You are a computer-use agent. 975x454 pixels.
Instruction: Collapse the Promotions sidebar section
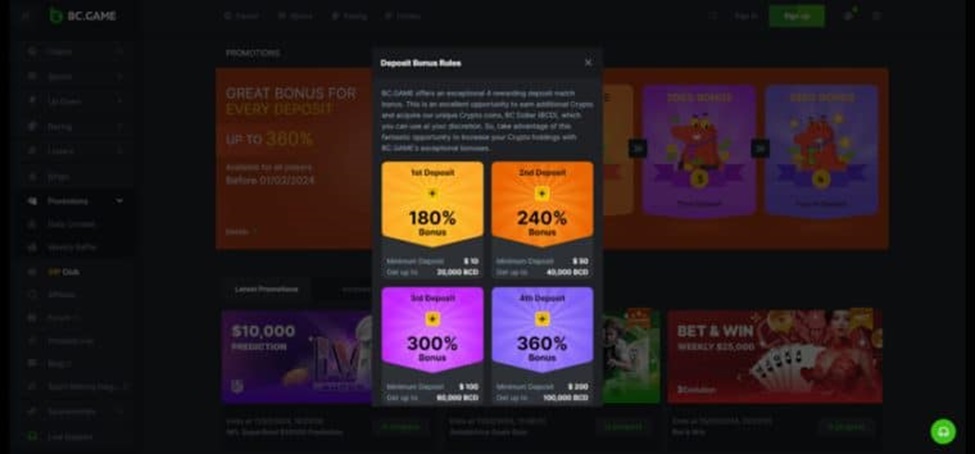click(x=119, y=201)
